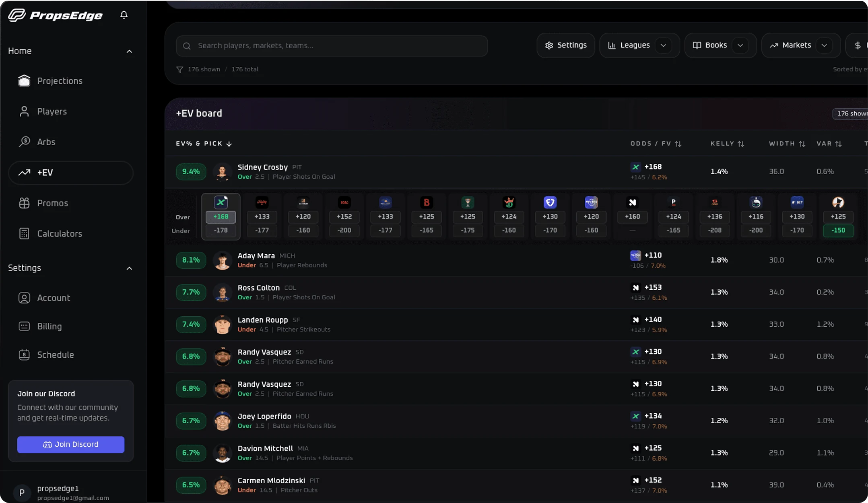Collapse the Home sidebar section
868x503 pixels.
[x=129, y=51]
